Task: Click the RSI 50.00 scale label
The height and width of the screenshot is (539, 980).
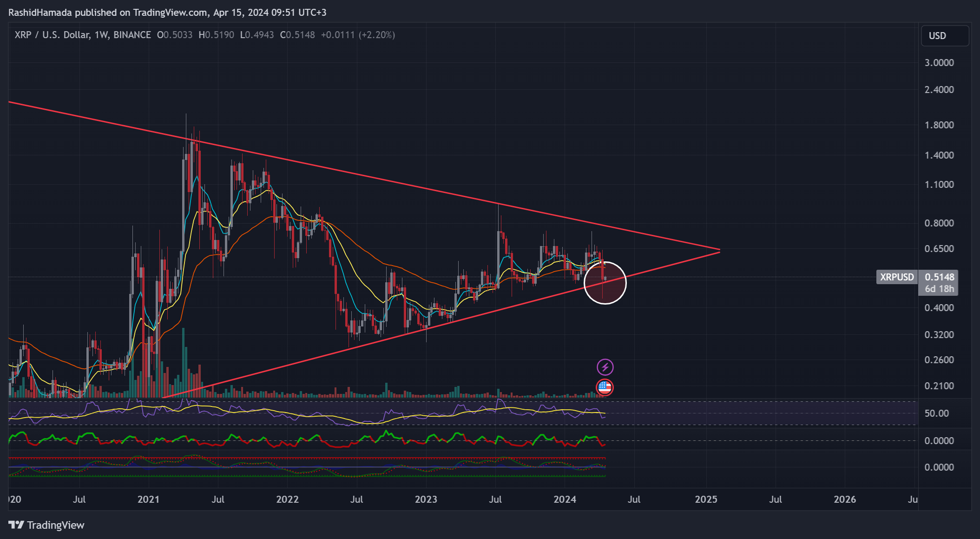Action: coord(937,413)
